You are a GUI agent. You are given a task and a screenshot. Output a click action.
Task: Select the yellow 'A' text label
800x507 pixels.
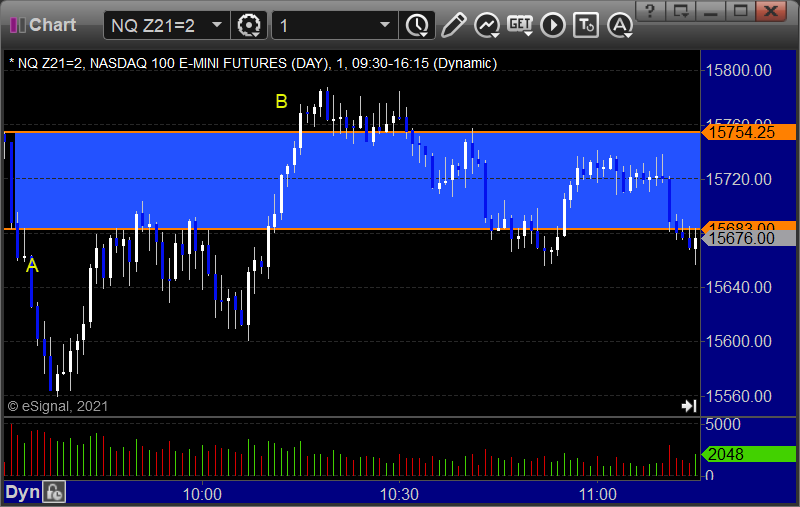click(x=32, y=265)
